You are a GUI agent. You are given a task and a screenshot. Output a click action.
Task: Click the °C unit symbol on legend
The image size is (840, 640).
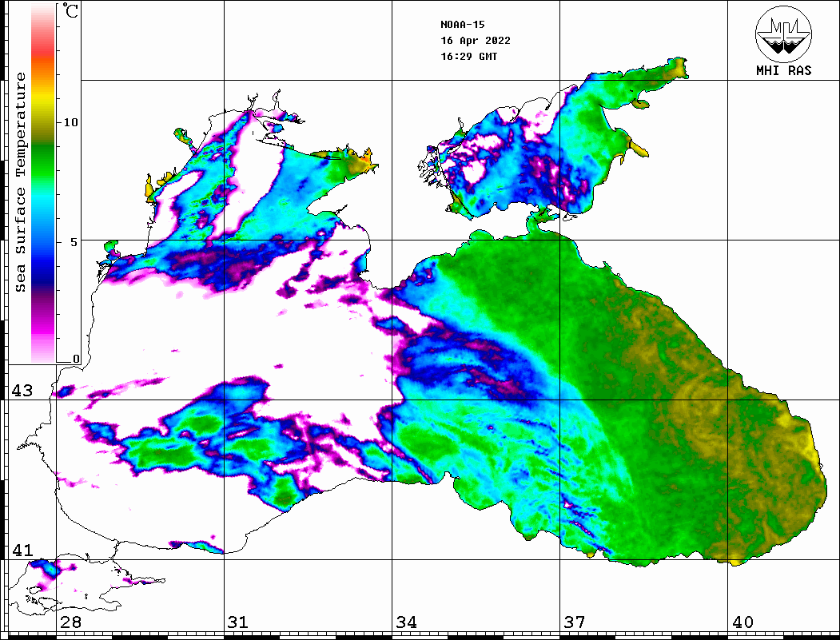pyautogui.click(x=71, y=11)
